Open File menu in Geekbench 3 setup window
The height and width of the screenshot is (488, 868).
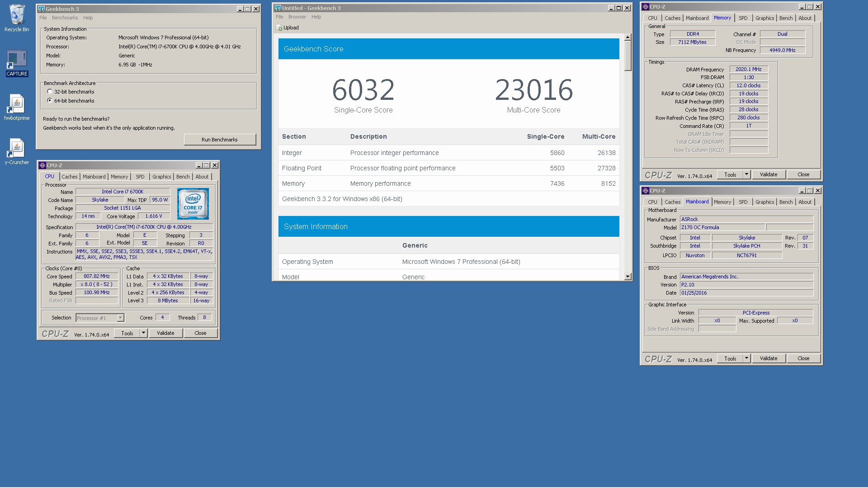(43, 18)
